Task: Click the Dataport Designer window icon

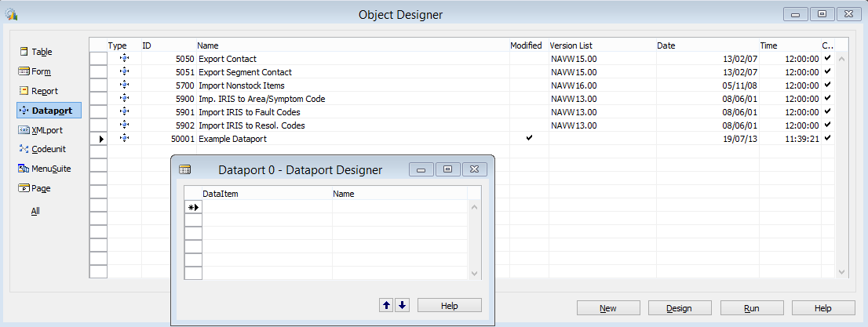Action: 185,170
